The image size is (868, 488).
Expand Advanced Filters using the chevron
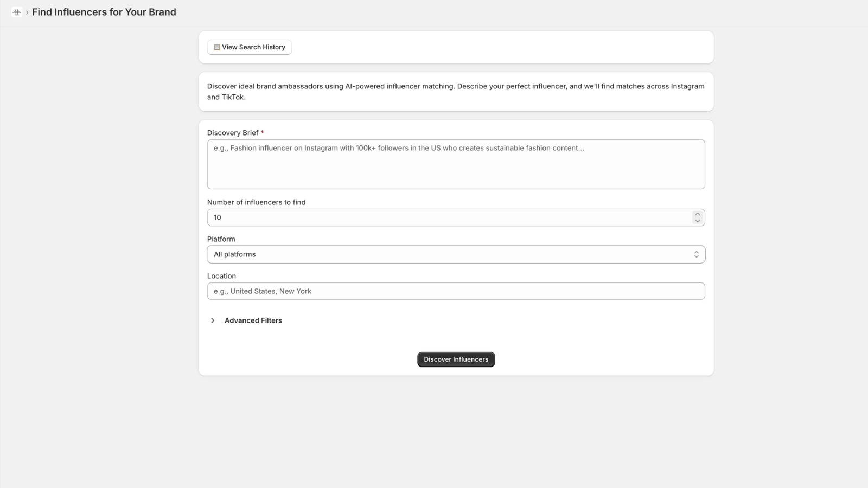213,320
